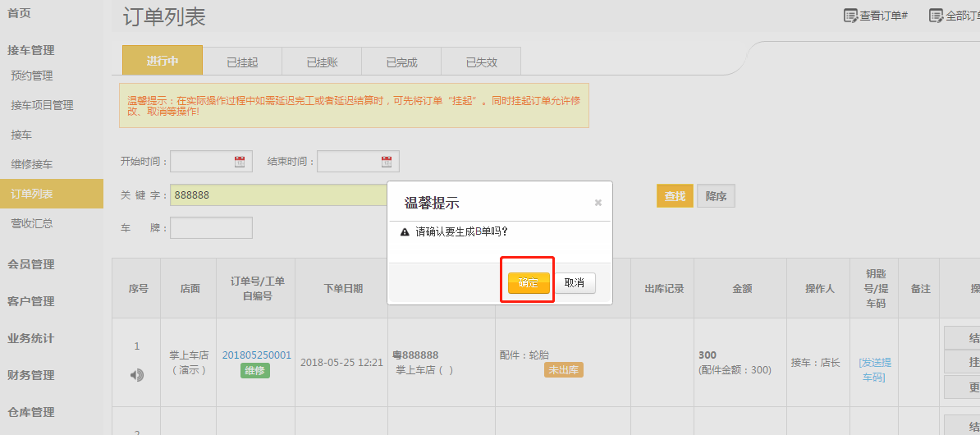980x435 pixels.
Task: Open 营收汇总 in the sidebar
Action: point(32,223)
